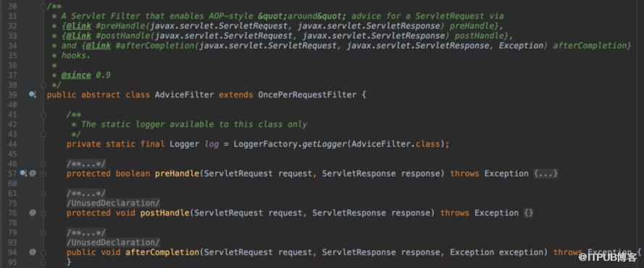Click the OncePerRequestFilter superclass name

307,95
